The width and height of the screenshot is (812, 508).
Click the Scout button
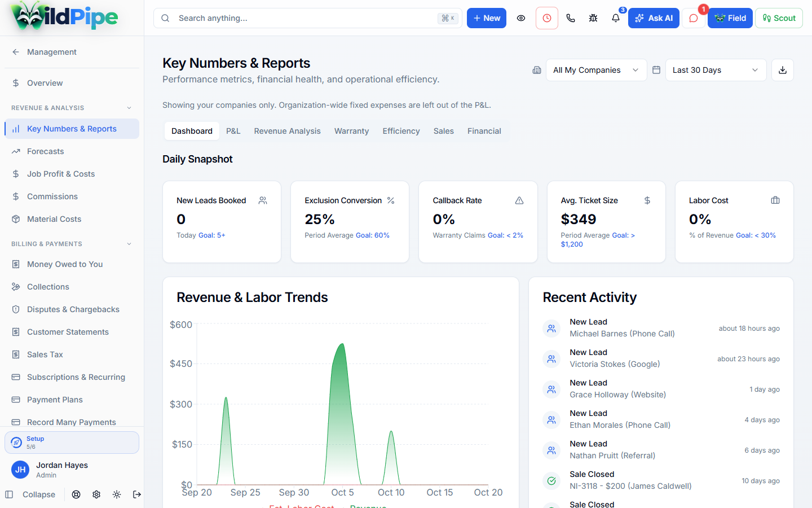click(x=779, y=18)
